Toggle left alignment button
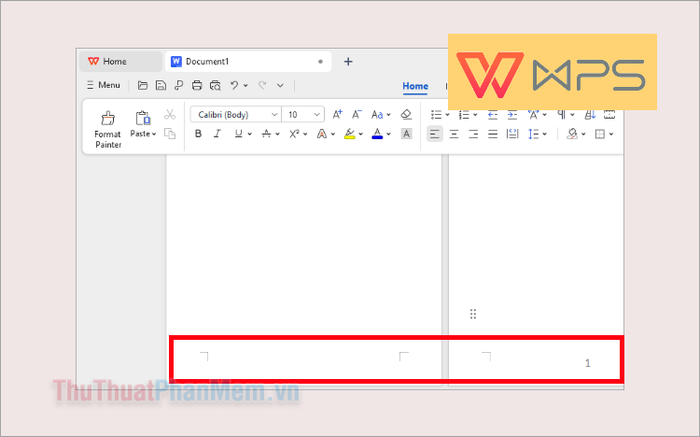 435,134
